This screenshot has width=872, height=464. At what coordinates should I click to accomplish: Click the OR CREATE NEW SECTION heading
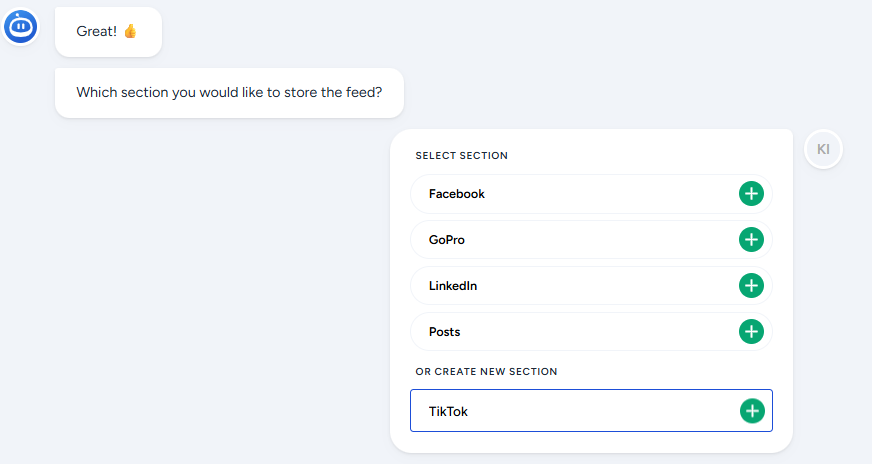tap(486, 372)
